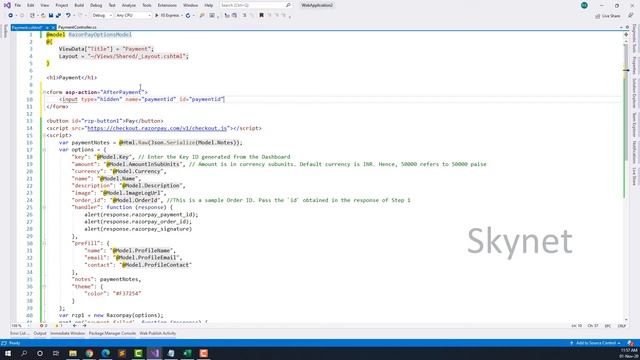Click the warnings count icon in editor footer
Image resolution: width=640 pixels, height=360 pixels.
(58, 326)
